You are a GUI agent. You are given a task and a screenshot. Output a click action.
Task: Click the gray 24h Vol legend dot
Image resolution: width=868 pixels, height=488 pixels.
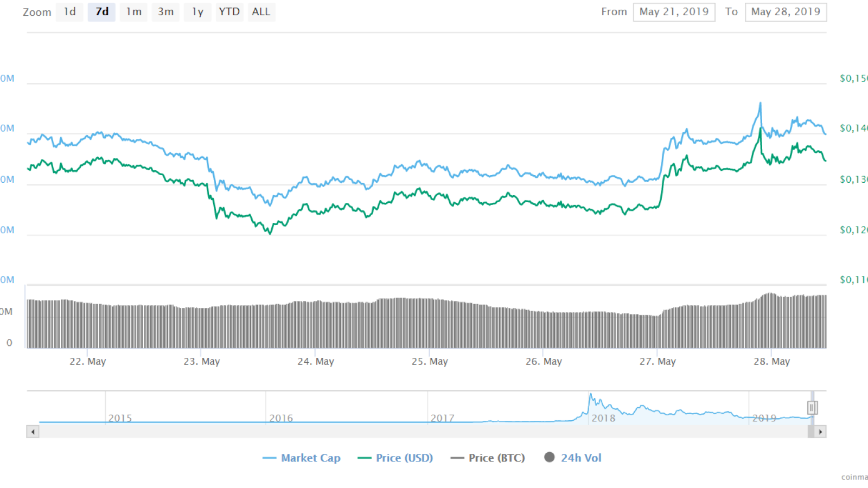pos(550,457)
